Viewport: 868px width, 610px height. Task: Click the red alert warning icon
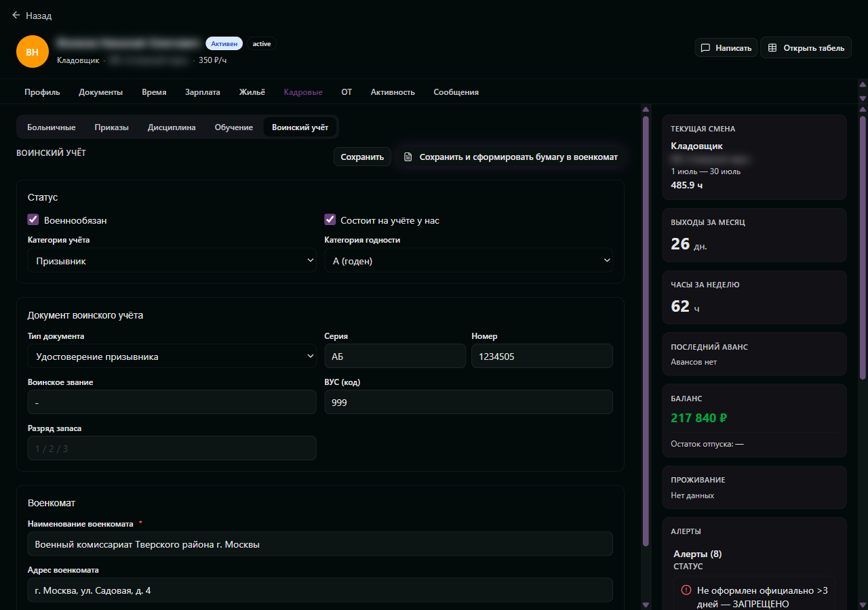(x=686, y=590)
